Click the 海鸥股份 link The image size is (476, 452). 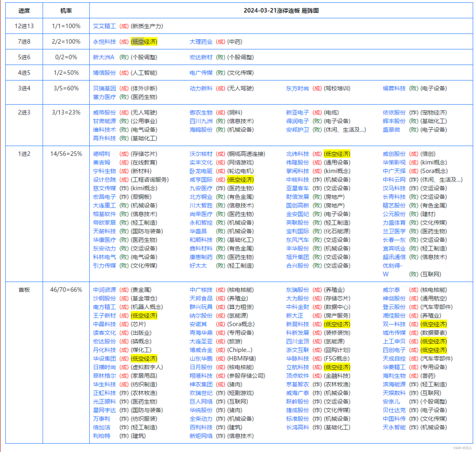point(201,130)
